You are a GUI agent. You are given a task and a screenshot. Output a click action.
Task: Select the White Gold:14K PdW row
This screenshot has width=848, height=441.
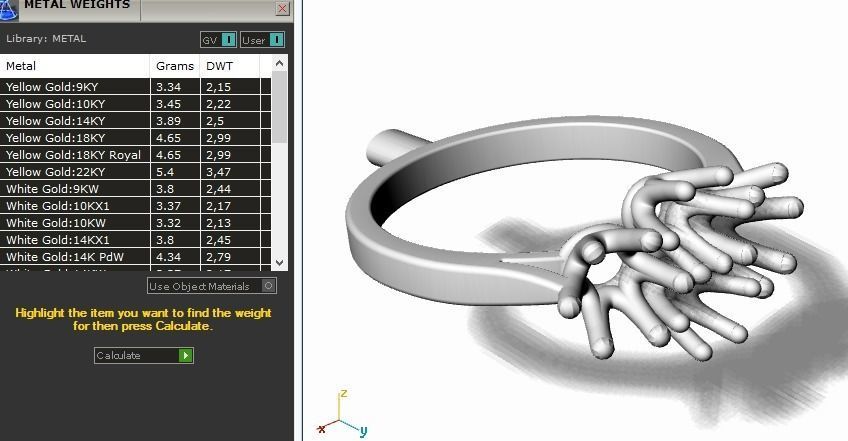pyautogui.click(x=135, y=257)
